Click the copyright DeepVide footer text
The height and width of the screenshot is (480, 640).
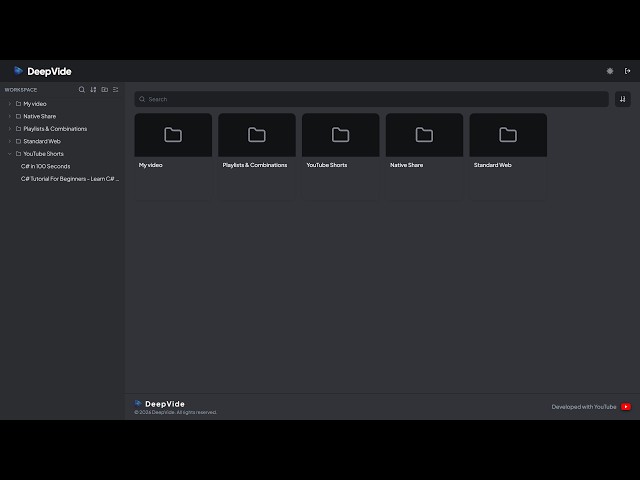tap(176, 412)
